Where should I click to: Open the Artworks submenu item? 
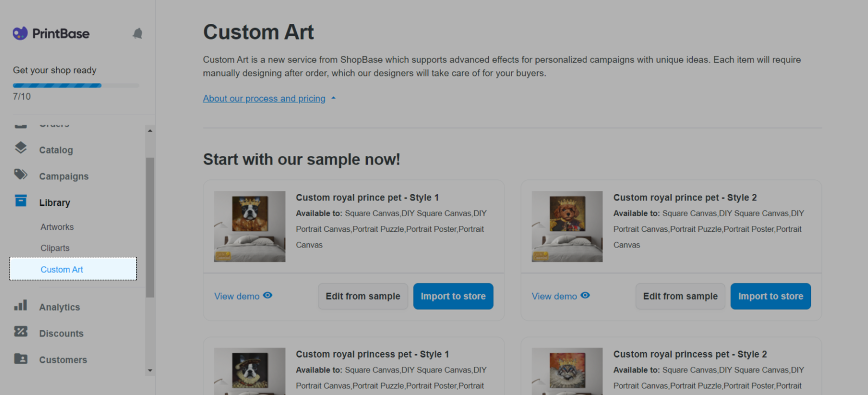click(x=57, y=227)
